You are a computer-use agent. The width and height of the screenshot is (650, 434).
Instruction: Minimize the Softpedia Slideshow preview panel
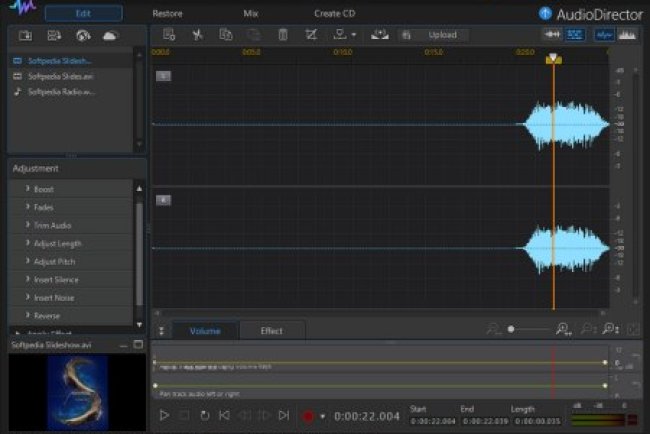(x=123, y=345)
